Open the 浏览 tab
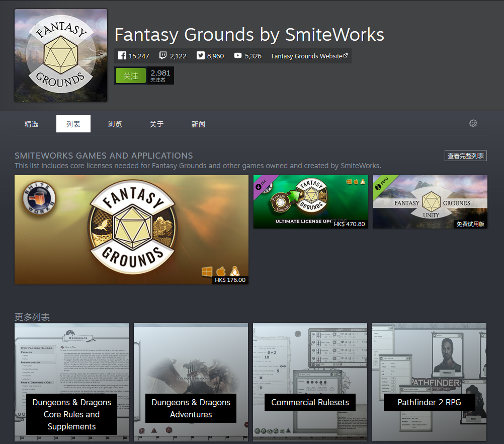This screenshot has width=504, height=444. [115, 124]
